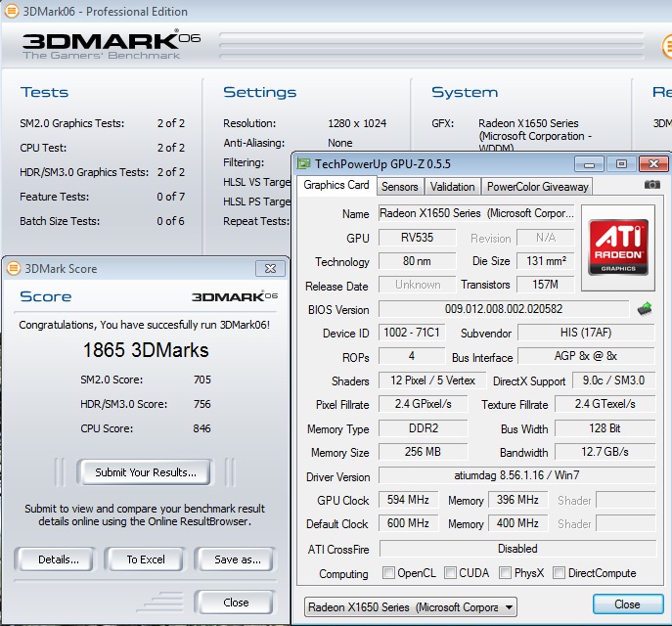Click the DirectX Support 9.0c / SM3.0 field
This screenshot has height=626, width=672.
(614, 380)
